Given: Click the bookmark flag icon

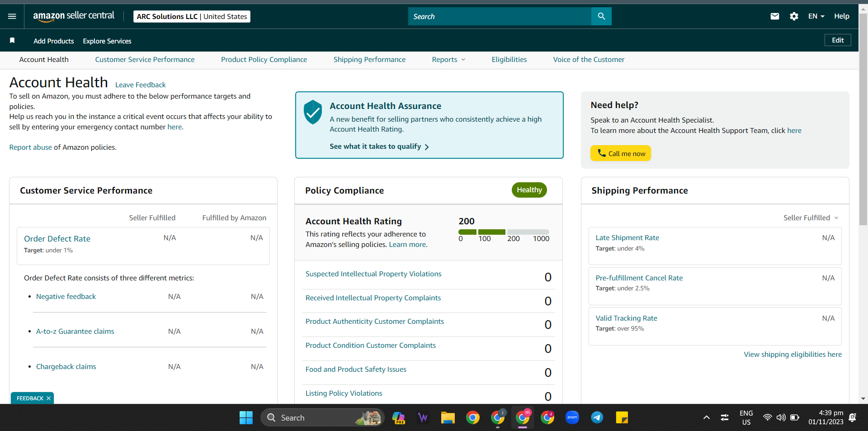Looking at the screenshot, I should pos(12,41).
